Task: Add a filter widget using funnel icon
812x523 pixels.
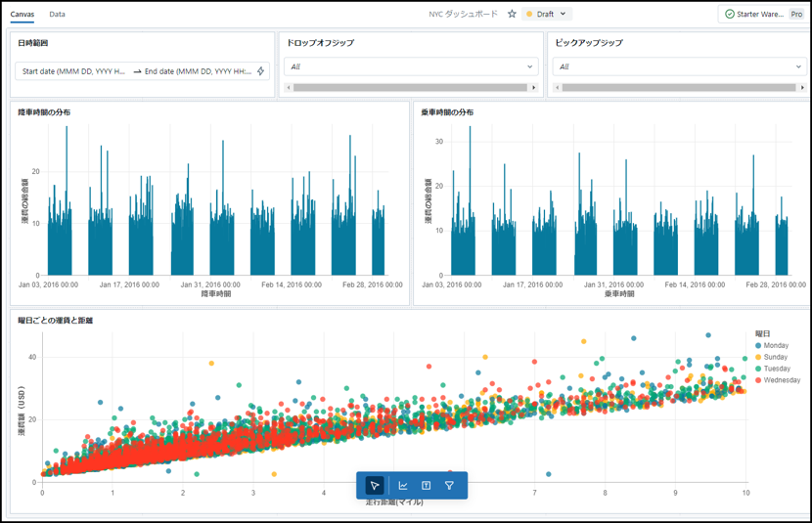Action: (449, 485)
